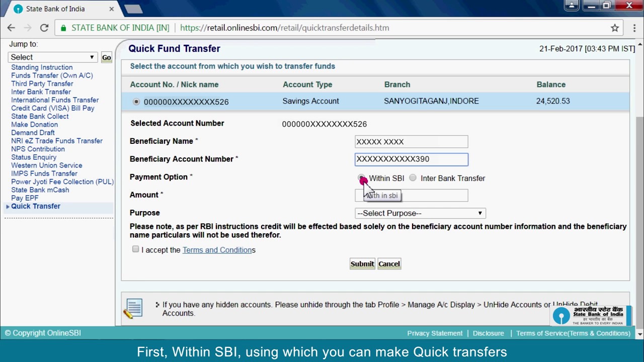644x362 pixels.
Task: Tick the I accept terms checkbox
Action: pos(135,249)
